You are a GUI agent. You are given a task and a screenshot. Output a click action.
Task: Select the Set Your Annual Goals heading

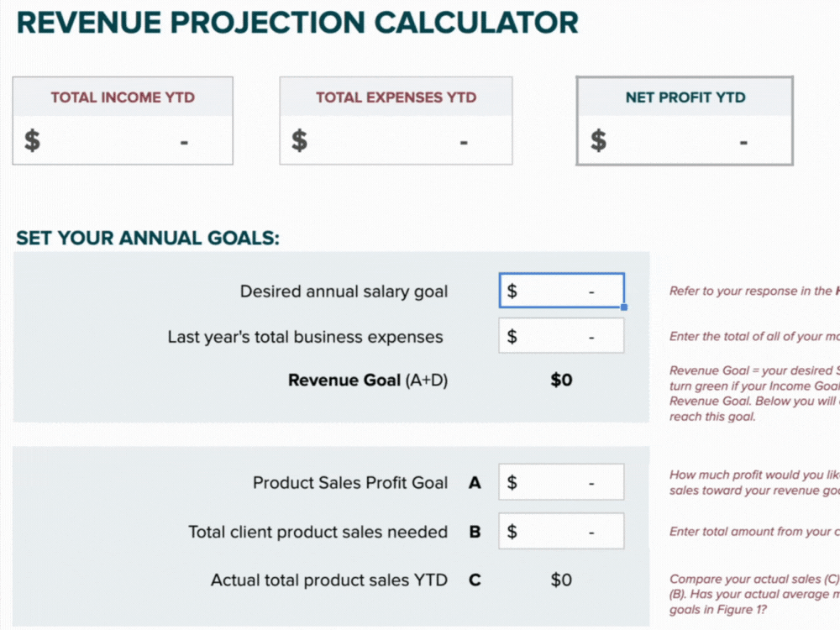(148, 238)
